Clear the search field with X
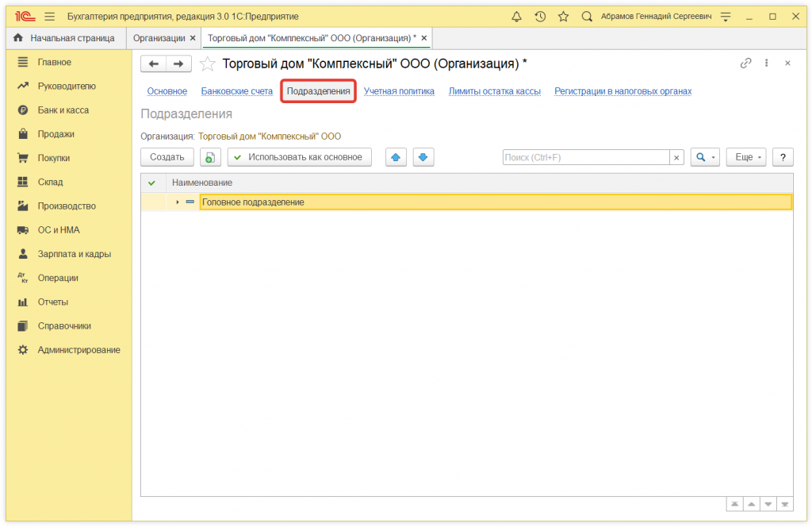The width and height of the screenshot is (812, 527). pos(676,158)
